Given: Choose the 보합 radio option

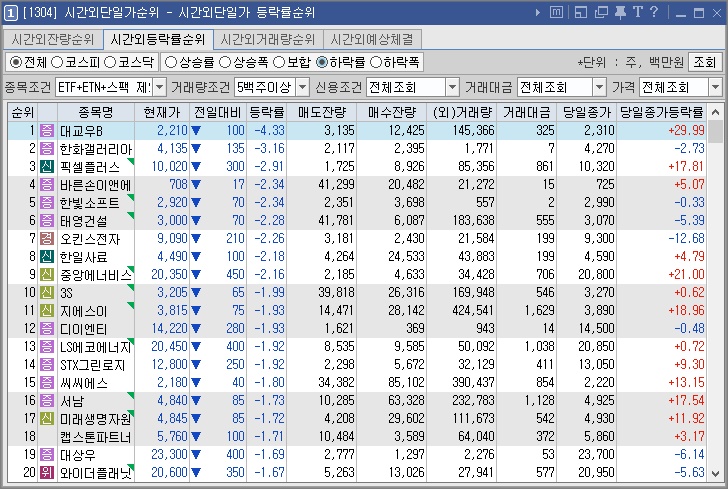Looking at the screenshot, I should [279, 62].
